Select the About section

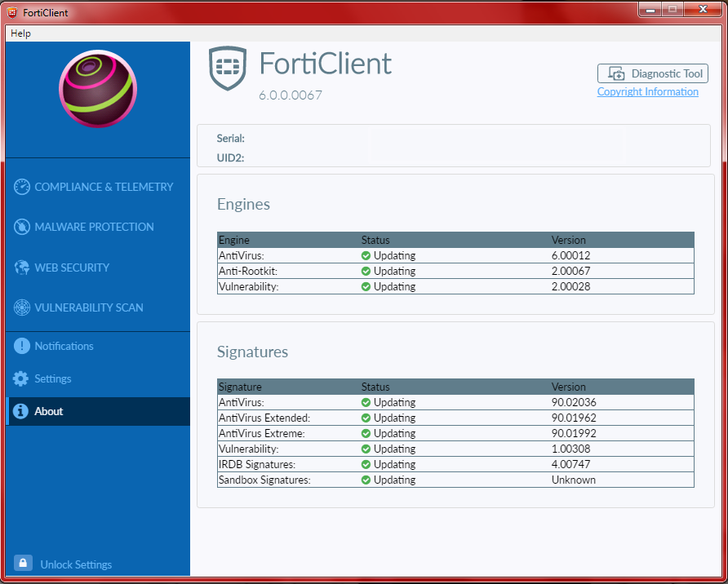(x=98, y=411)
